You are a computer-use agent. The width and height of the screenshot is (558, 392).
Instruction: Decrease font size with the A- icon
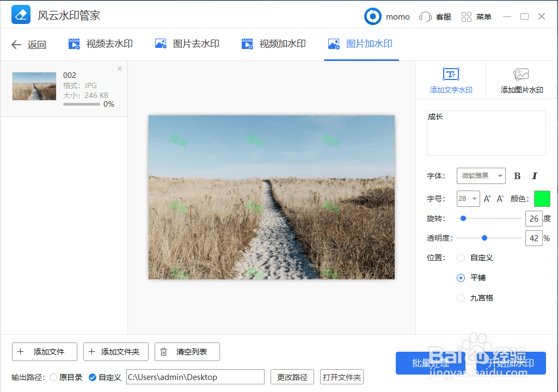500,199
